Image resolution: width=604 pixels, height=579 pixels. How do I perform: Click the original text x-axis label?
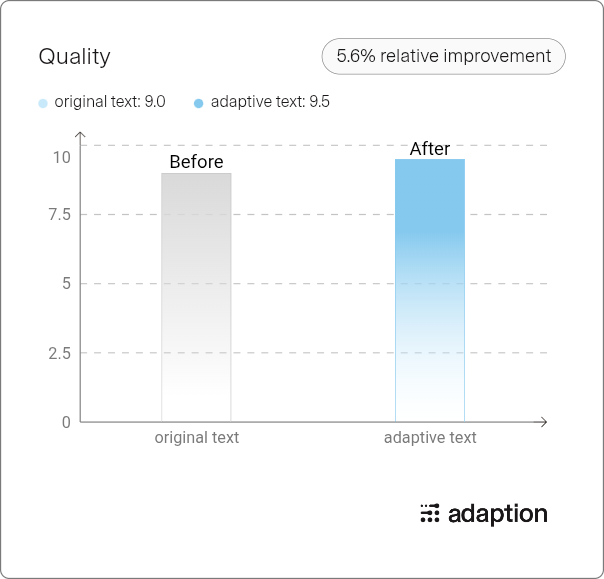197,438
